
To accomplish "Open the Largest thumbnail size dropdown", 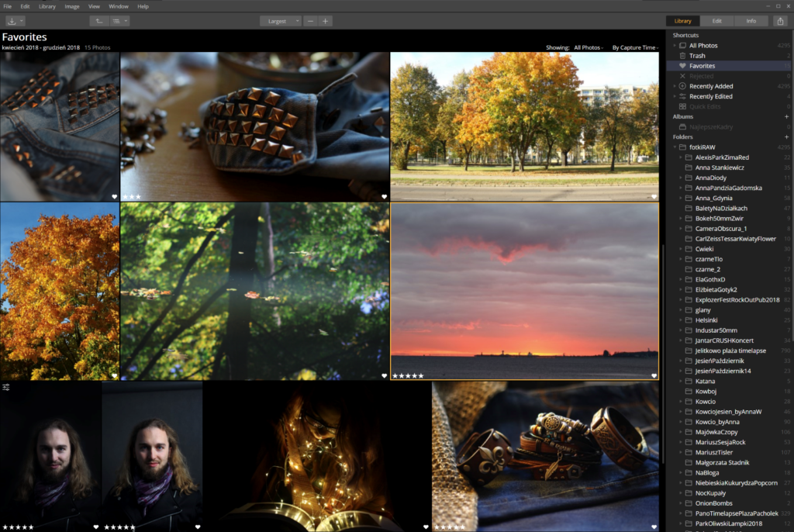I will [x=281, y=21].
